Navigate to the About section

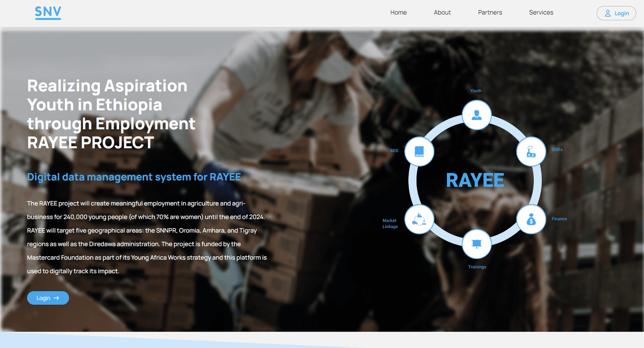pos(442,13)
